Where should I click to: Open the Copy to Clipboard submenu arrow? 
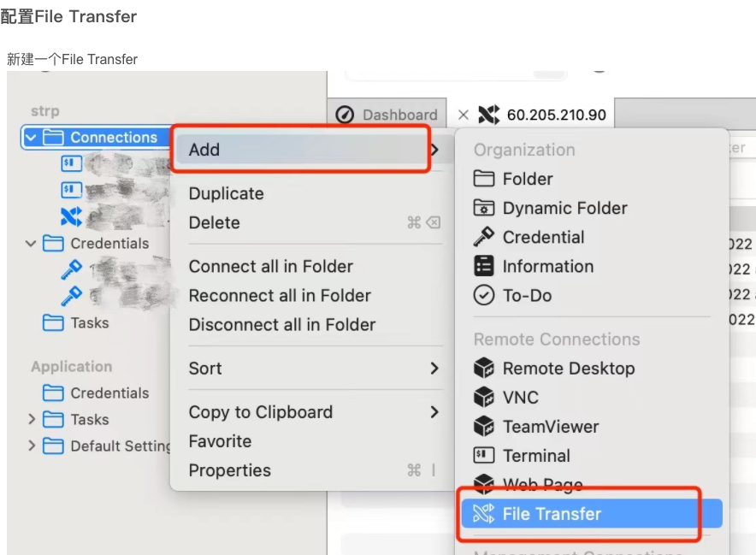(x=434, y=412)
